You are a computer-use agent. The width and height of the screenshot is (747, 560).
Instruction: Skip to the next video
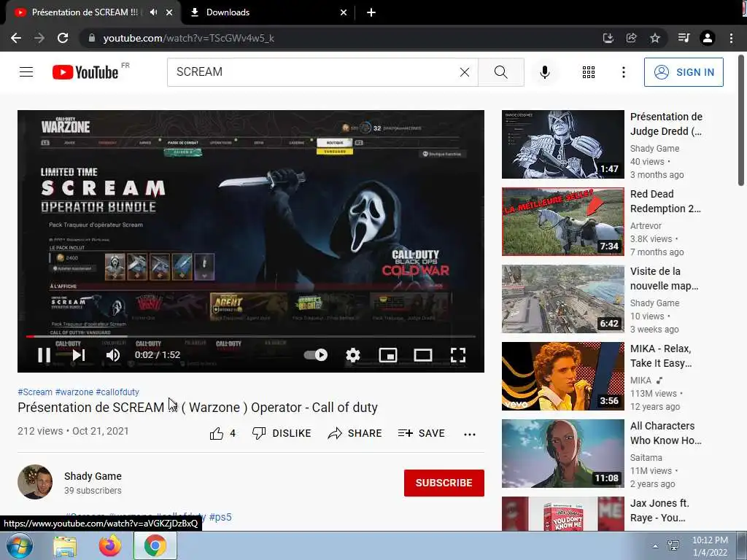point(79,355)
